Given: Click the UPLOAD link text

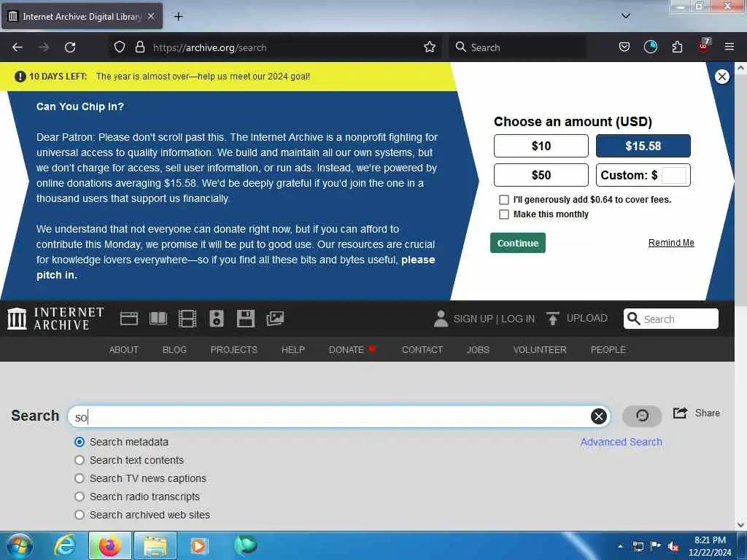Looking at the screenshot, I should [x=587, y=318].
